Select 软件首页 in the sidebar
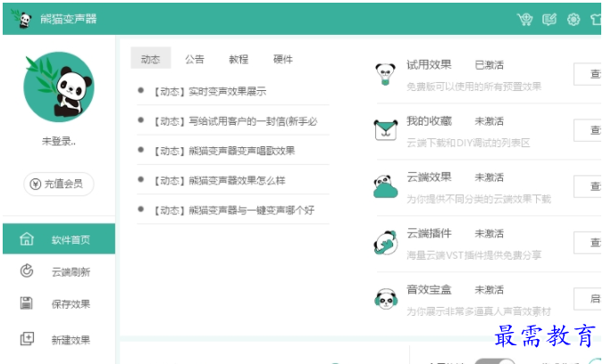Image resolution: width=603 pixels, height=364 pixels. click(59, 239)
